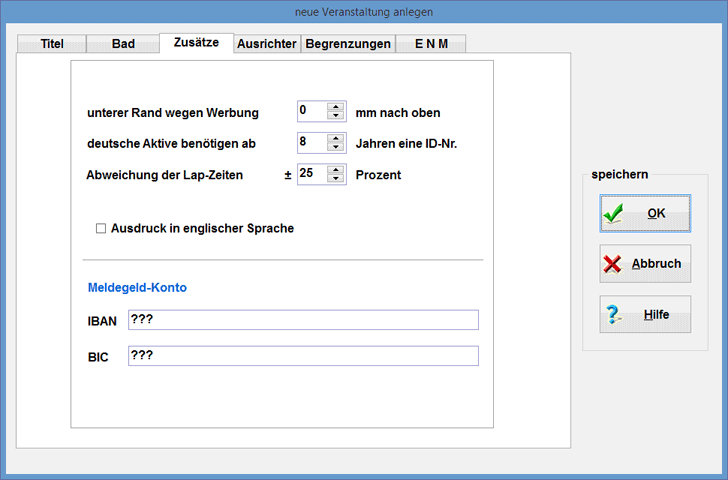Switch to the Titel tab

(x=52, y=44)
